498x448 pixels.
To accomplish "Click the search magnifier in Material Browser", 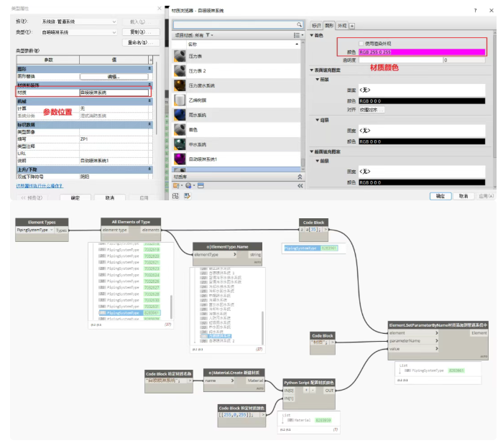I will pos(299,24).
